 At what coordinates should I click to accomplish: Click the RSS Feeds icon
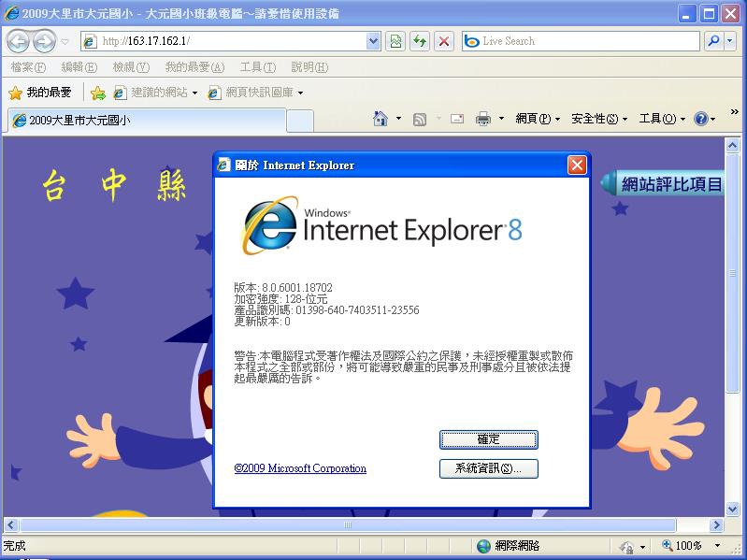click(420, 119)
